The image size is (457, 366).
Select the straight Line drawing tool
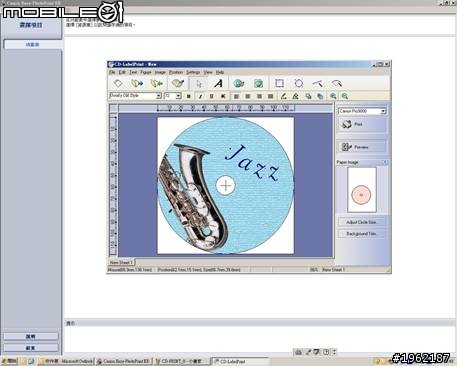point(318,83)
